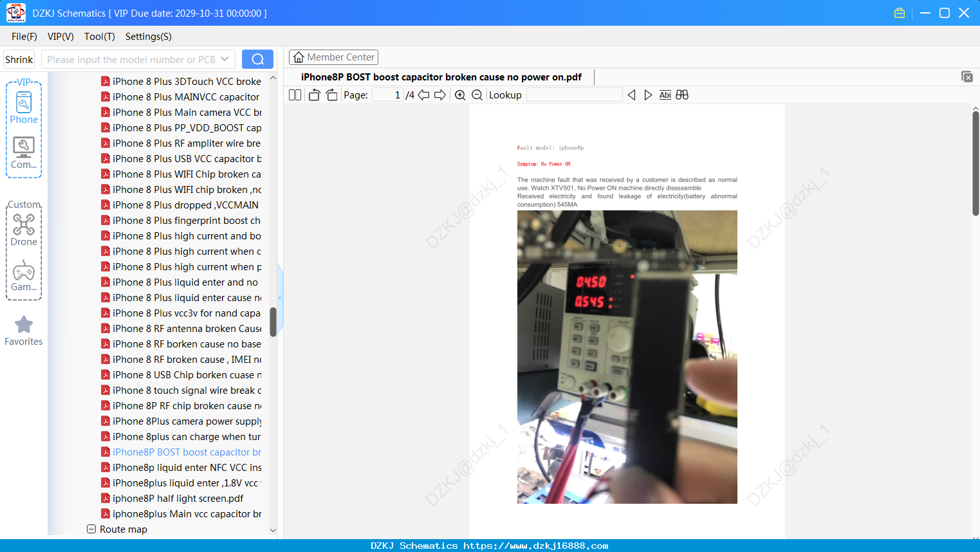Close the PDF document tab panel
This screenshot has height=552, width=980.
tap(967, 77)
